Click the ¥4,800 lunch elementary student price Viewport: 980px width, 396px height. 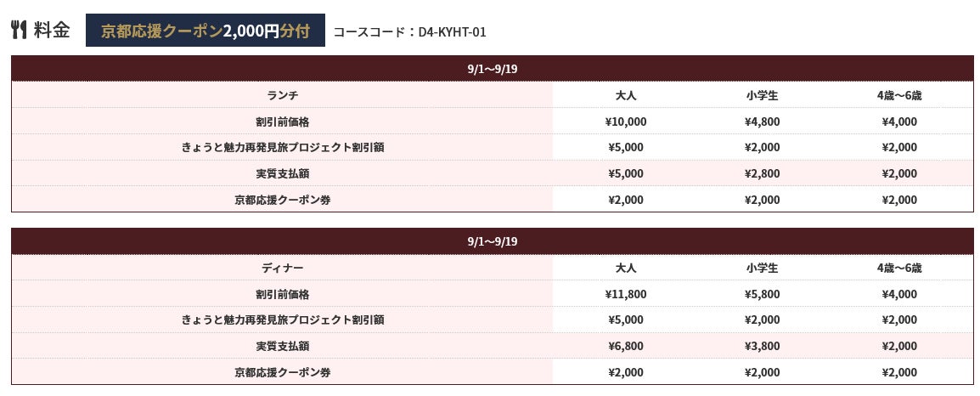[x=762, y=122]
